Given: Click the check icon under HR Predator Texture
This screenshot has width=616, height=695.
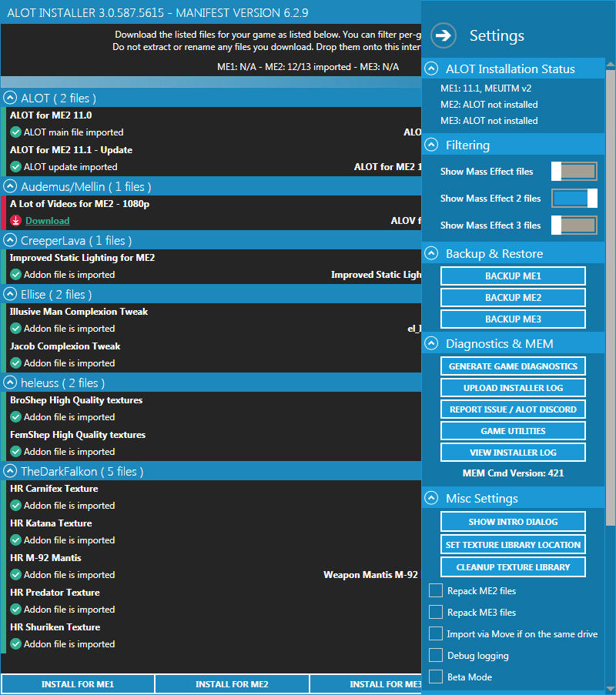Looking at the screenshot, I should (15, 610).
